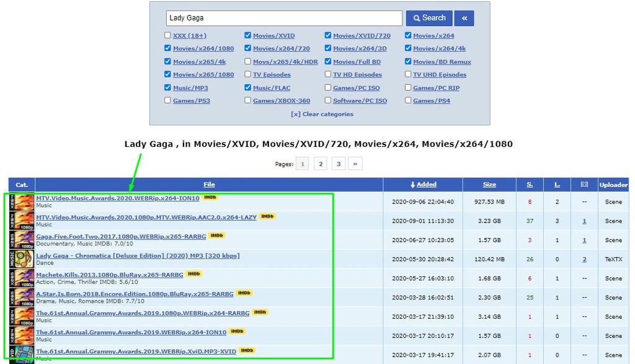Click the comments column header icon
Screen dimensions: 635x364
click(584, 184)
